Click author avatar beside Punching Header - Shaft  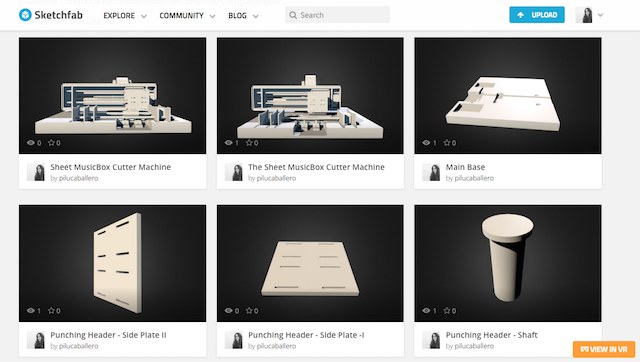pos(431,340)
